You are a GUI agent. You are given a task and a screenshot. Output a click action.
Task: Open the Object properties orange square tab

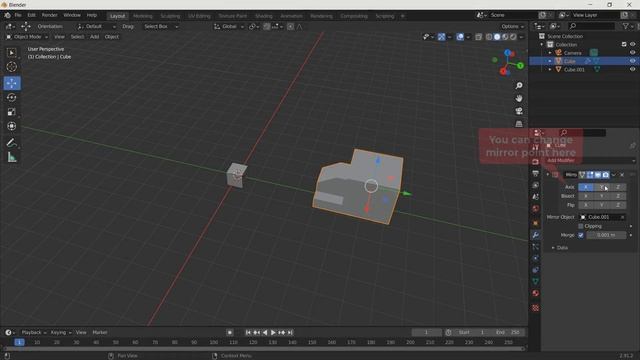(536, 223)
